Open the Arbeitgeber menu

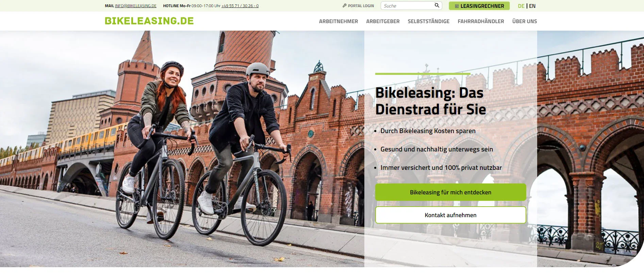pos(383,21)
